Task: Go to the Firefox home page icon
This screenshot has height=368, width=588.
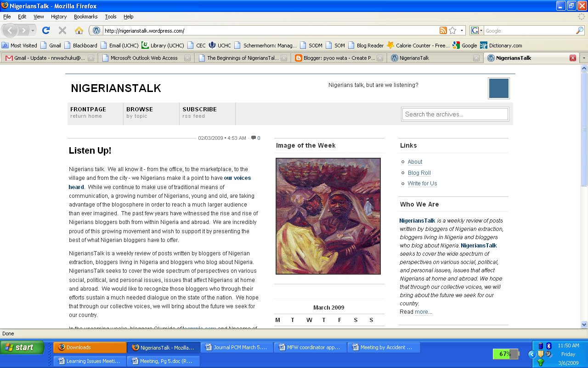Action: (79, 30)
